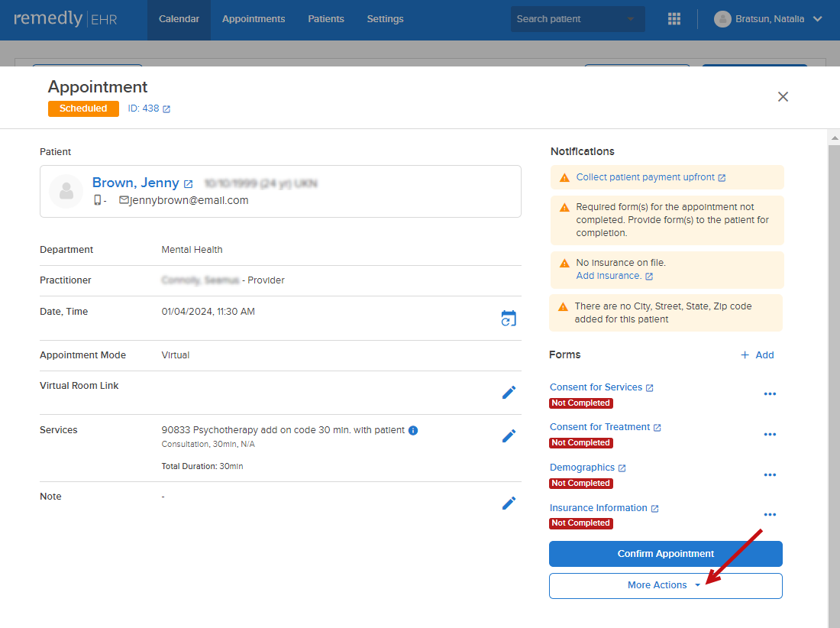Click the Total Duration: 30min text
840x628 pixels.
pyautogui.click(x=202, y=466)
